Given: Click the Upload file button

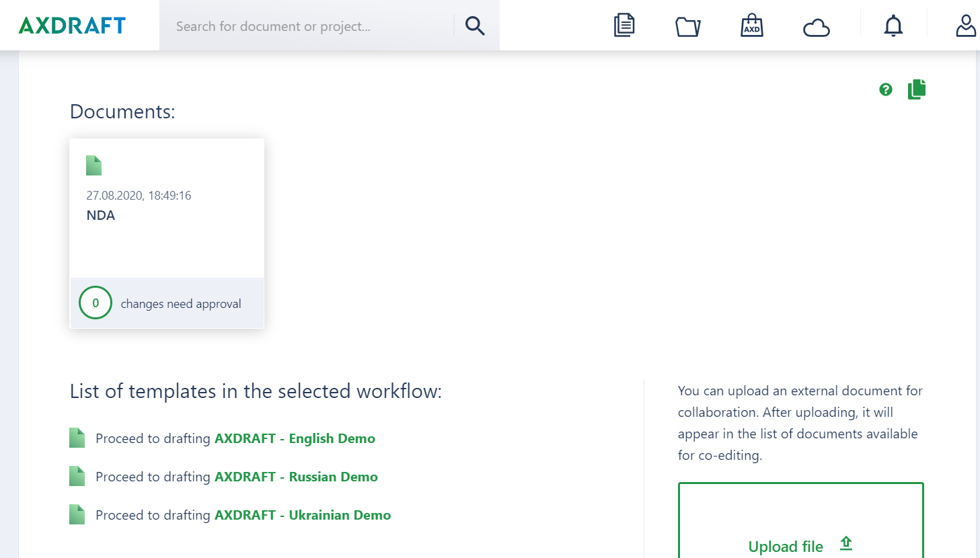Looking at the screenshot, I should coord(801,520).
